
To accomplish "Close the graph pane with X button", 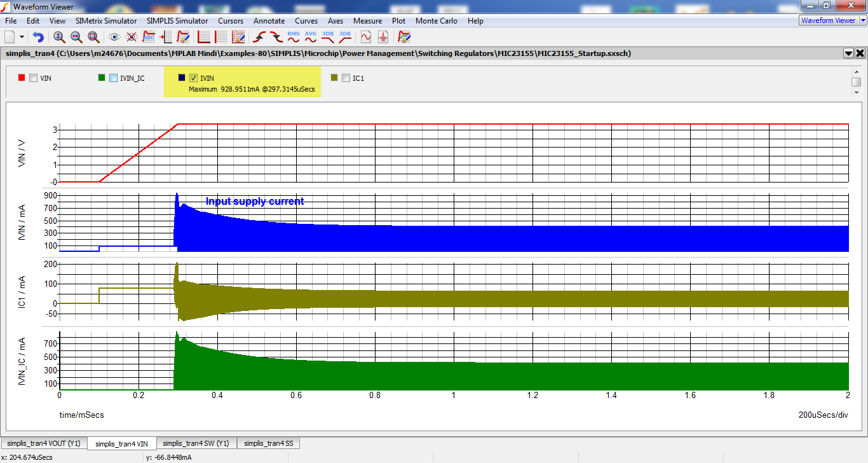I will pyautogui.click(x=860, y=53).
